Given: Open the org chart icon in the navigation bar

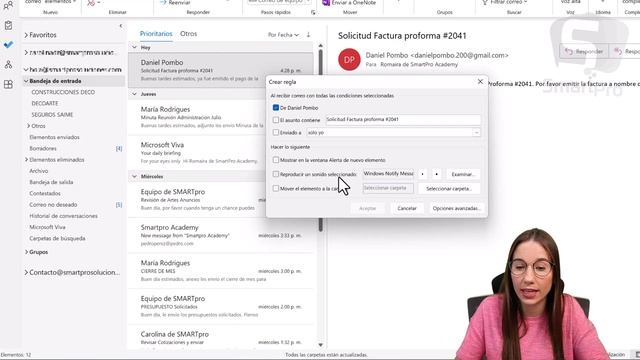Looking at the screenshot, I should coord(8,64).
